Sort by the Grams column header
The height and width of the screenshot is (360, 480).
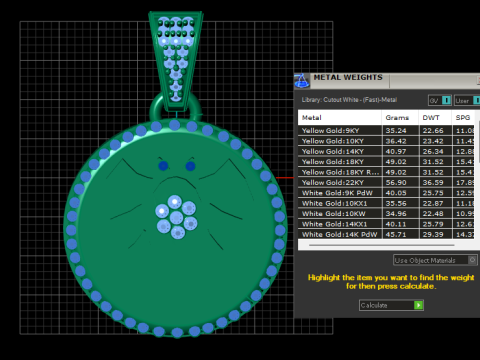tap(400, 118)
